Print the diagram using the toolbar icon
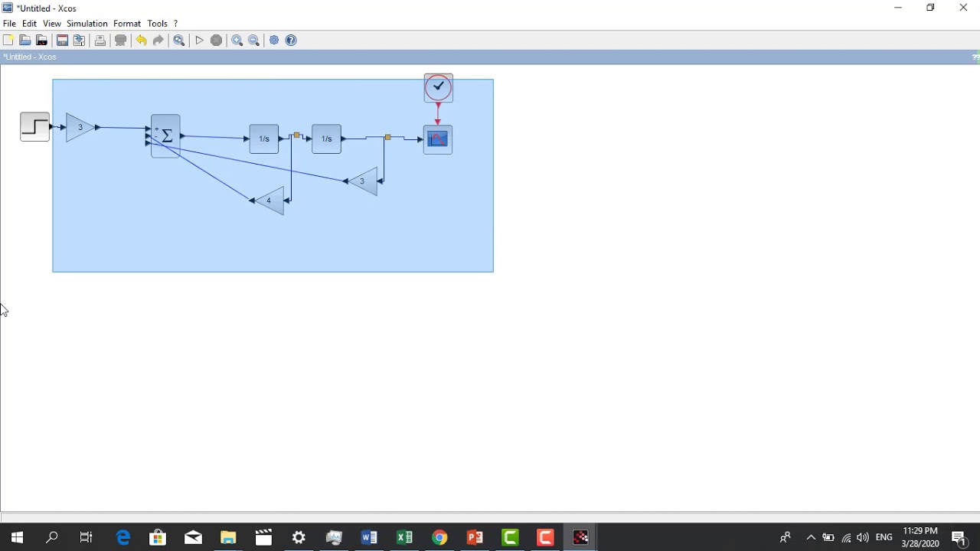 pyautogui.click(x=100, y=41)
